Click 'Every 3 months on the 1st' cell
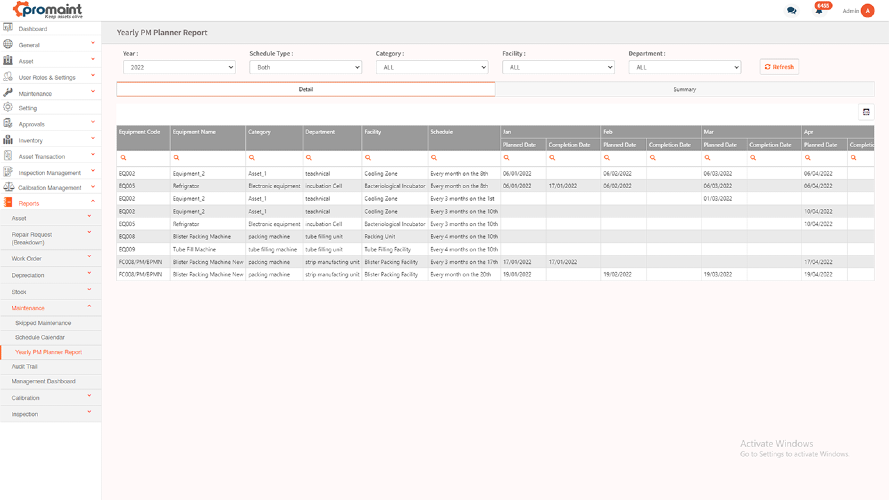 click(x=463, y=199)
